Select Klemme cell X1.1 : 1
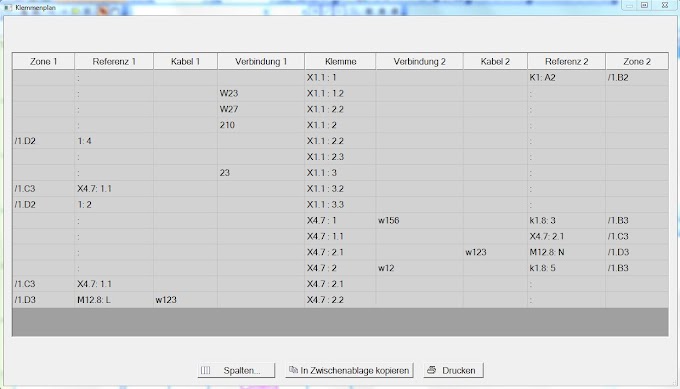The height and width of the screenshot is (389, 680). coord(340,78)
